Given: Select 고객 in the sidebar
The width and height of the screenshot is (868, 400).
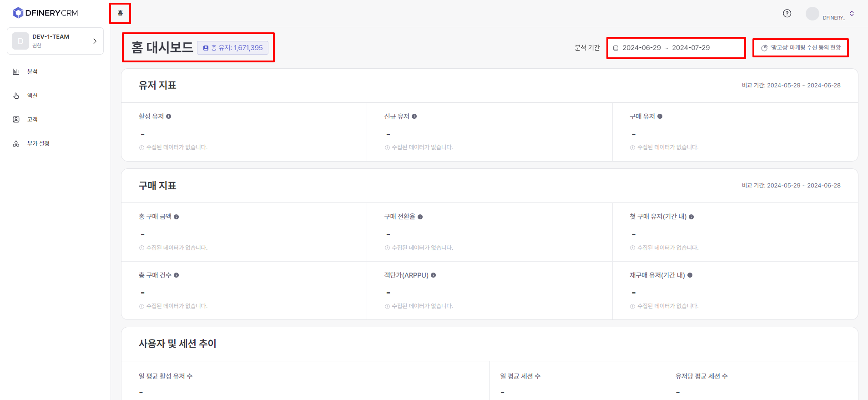Looking at the screenshot, I should pyautogui.click(x=32, y=120).
